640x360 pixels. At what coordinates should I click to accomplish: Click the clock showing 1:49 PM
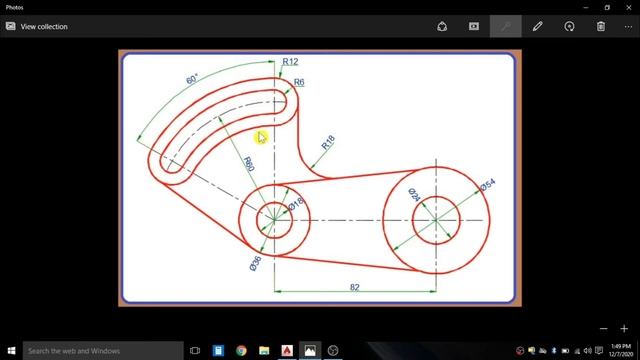point(621,351)
